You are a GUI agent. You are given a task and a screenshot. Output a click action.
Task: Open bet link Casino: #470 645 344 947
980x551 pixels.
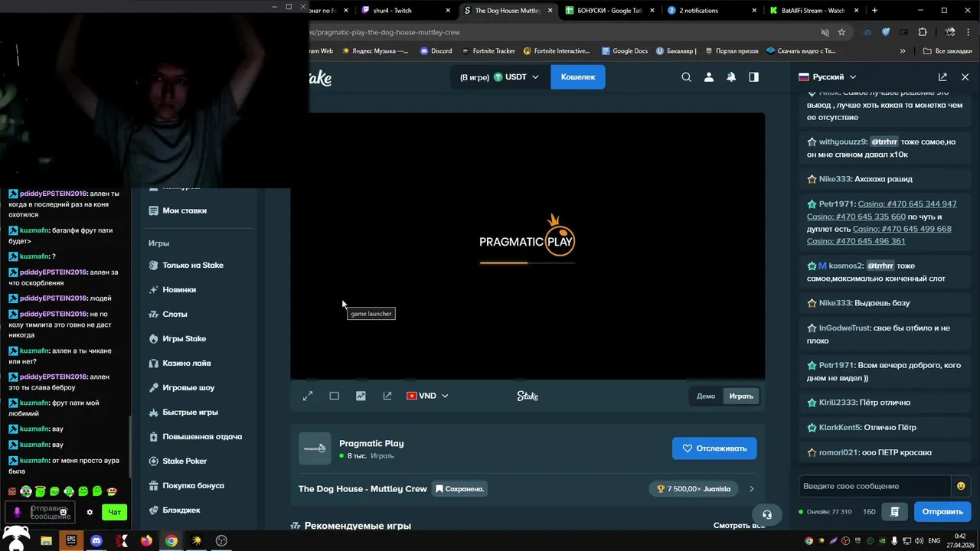tap(907, 204)
